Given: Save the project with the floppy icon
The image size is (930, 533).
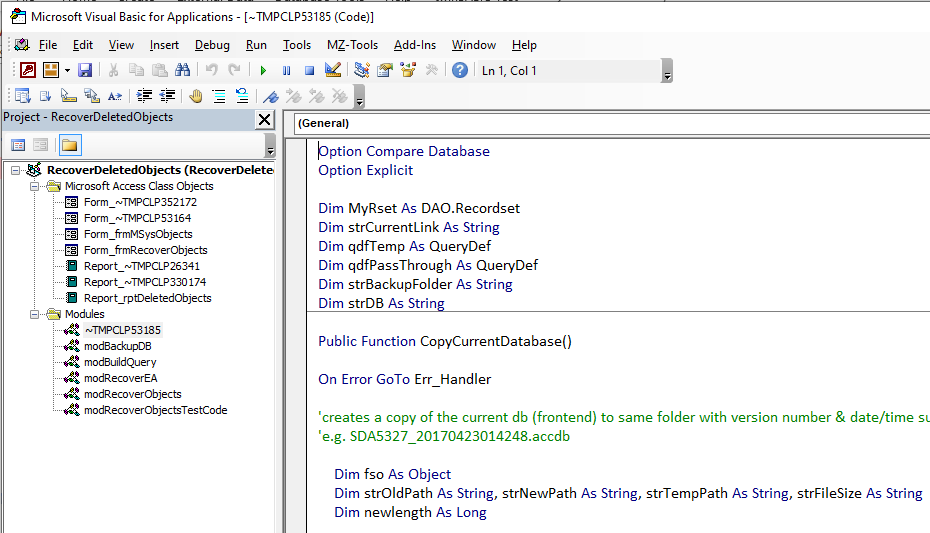Looking at the screenshot, I should 85,71.
